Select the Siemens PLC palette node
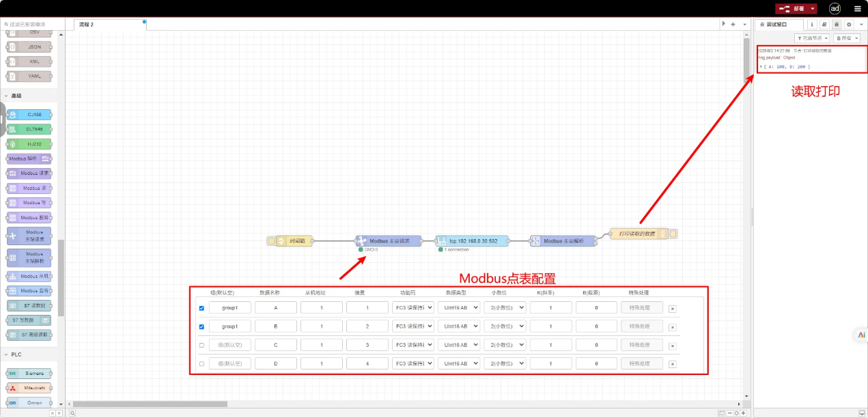 (x=29, y=374)
